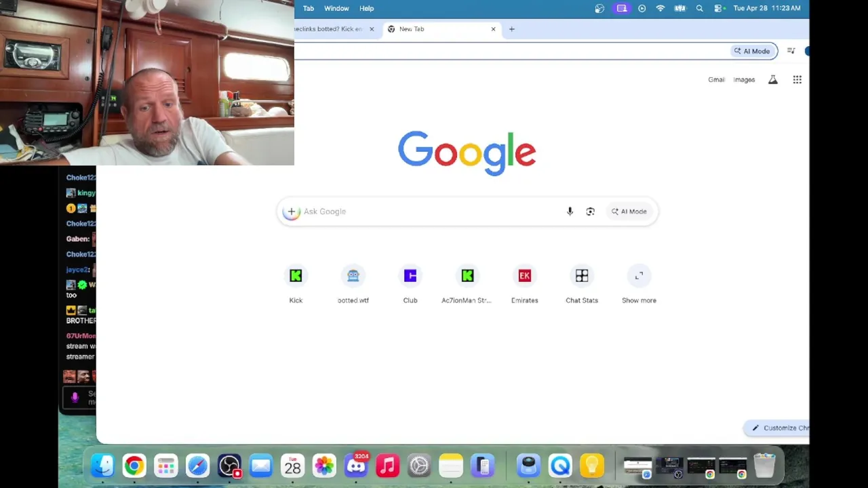This screenshot has height=488, width=868.
Task: Close the New Tab tab
Action: 493,29
